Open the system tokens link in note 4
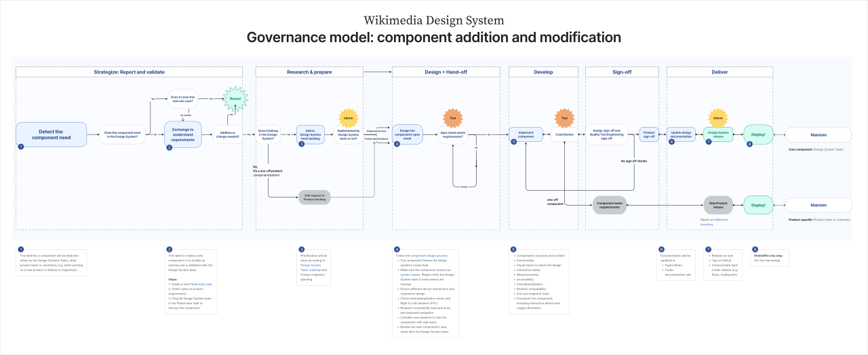This screenshot has height=355, width=868. point(410,274)
